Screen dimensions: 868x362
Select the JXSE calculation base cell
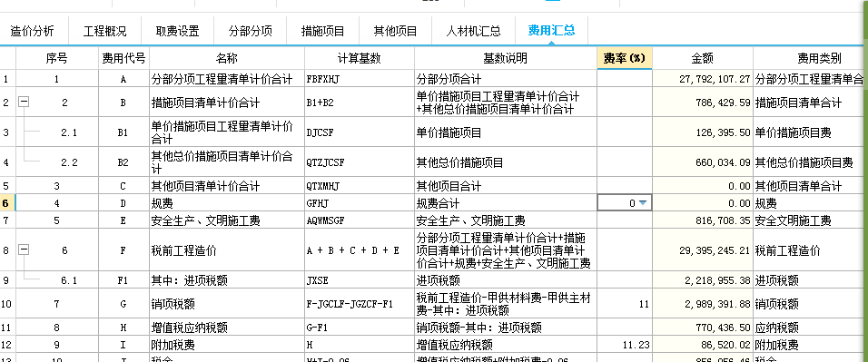pos(360,280)
